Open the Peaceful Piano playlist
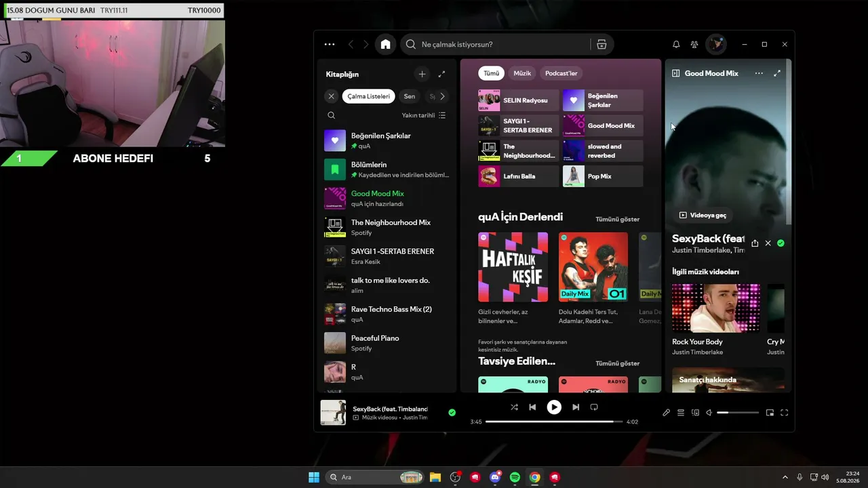 387,343
